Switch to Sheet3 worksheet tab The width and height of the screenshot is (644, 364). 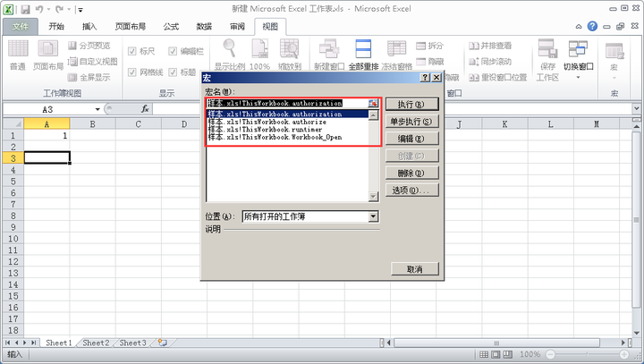(x=132, y=343)
